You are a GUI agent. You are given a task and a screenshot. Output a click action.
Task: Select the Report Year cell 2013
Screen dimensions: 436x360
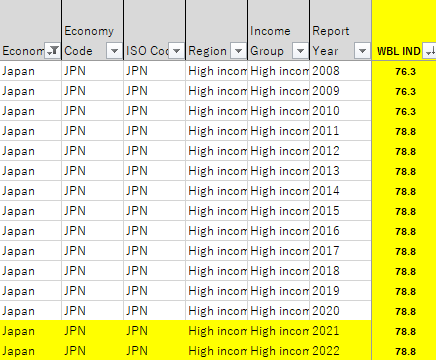coord(341,171)
